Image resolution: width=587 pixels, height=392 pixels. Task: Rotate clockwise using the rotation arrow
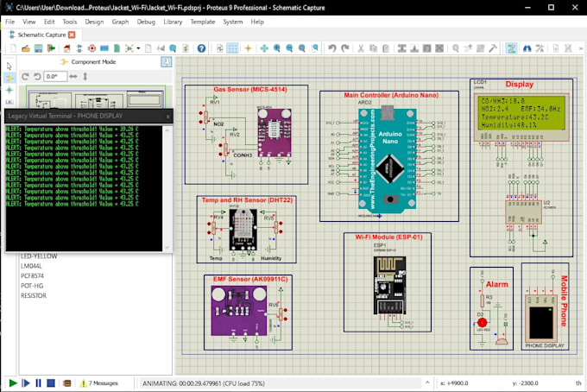[25, 76]
